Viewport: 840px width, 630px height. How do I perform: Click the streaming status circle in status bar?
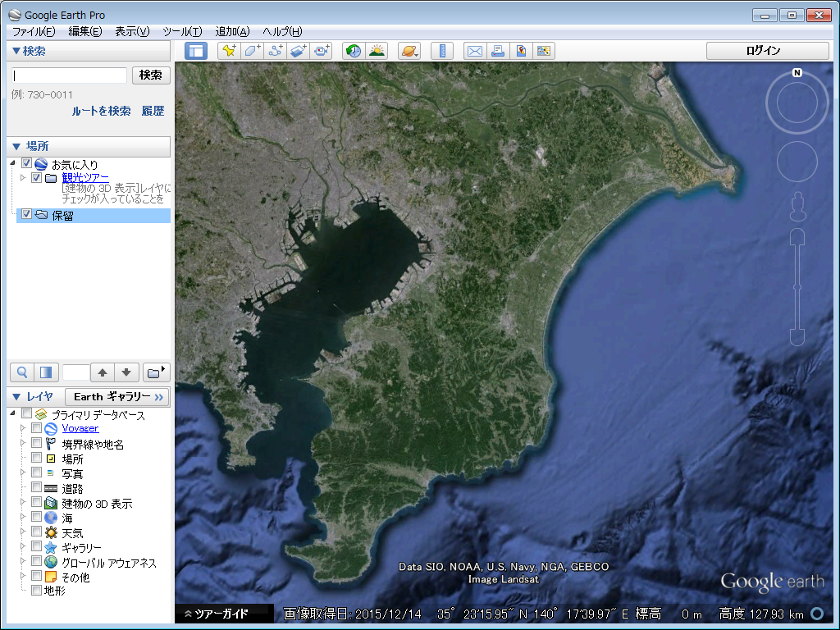(x=818, y=614)
